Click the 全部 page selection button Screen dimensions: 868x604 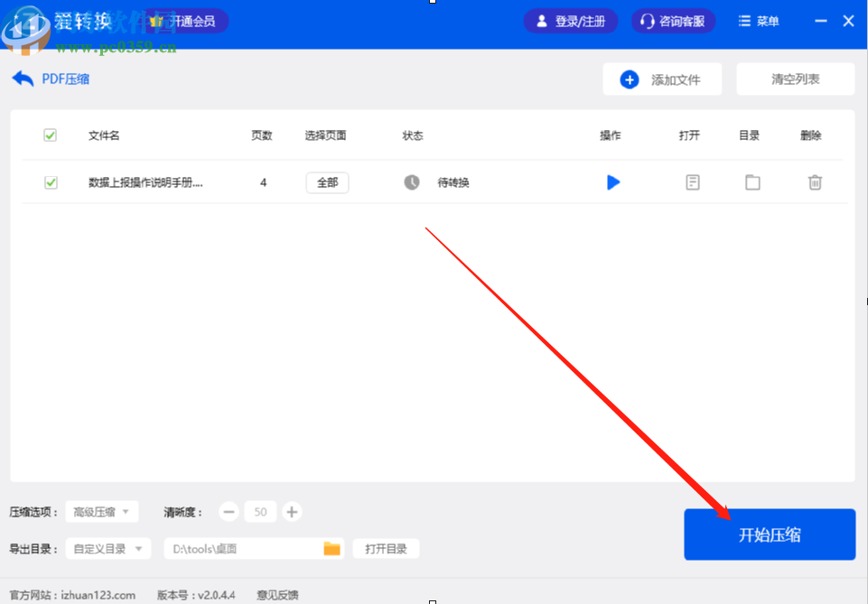(x=327, y=182)
